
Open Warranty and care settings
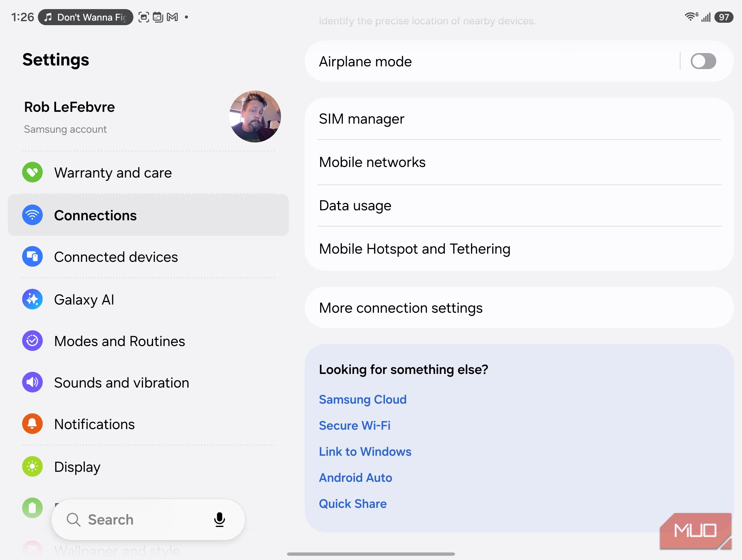pyautogui.click(x=148, y=172)
